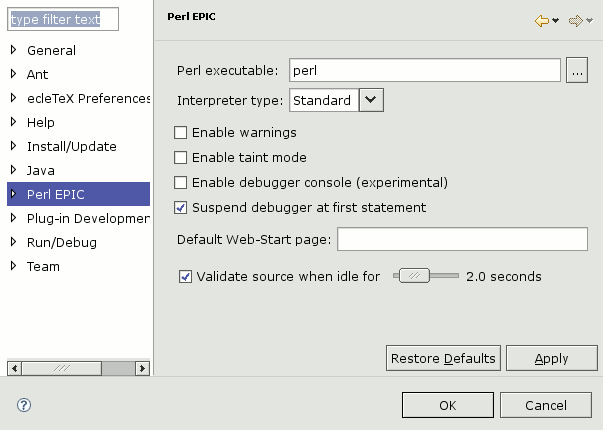
Task: Select Team preferences page
Action: click(43, 267)
